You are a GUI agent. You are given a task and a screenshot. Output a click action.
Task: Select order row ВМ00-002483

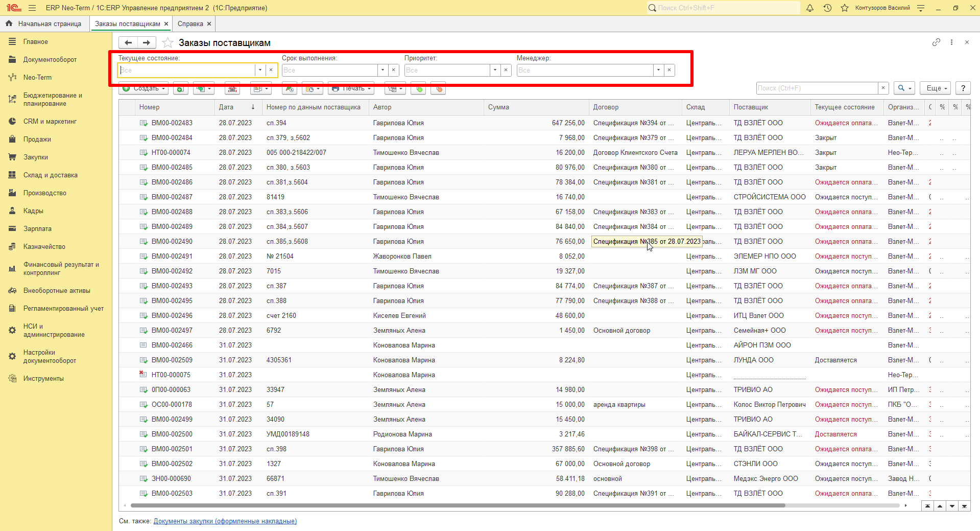(x=544, y=123)
